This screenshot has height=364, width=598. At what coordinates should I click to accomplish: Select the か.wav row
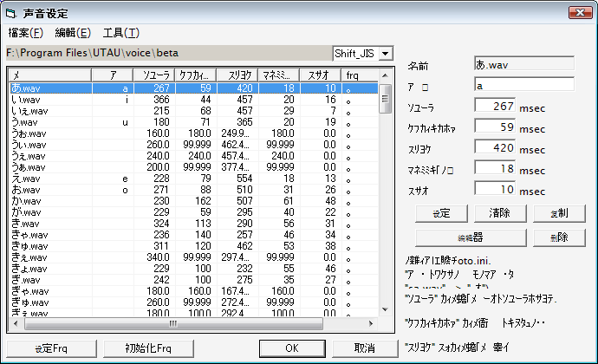194,201
